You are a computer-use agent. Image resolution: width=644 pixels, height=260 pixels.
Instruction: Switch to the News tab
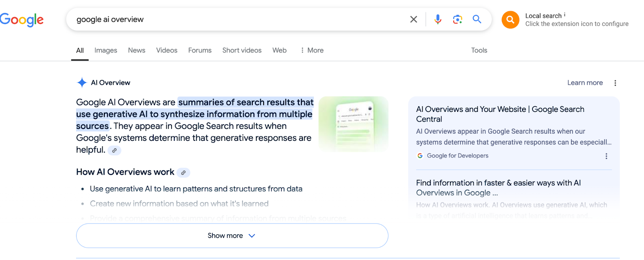(x=136, y=50)
